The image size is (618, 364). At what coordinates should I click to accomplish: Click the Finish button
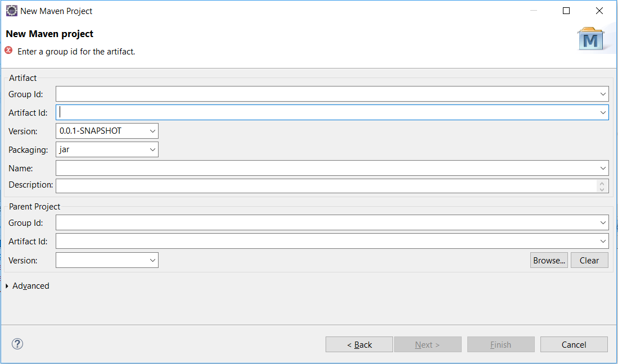click(x=501, y=344)
